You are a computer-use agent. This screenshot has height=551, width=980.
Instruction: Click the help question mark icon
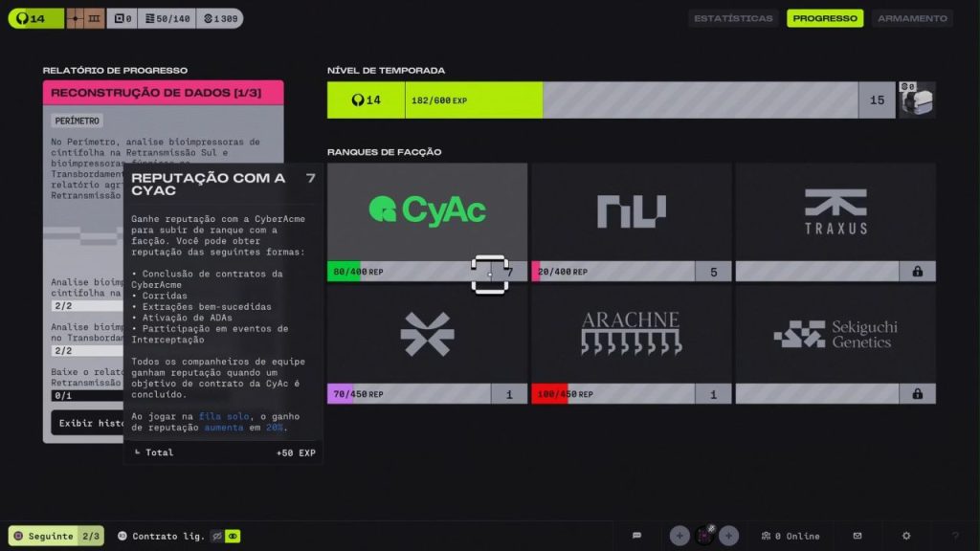[x=954, y=536]
